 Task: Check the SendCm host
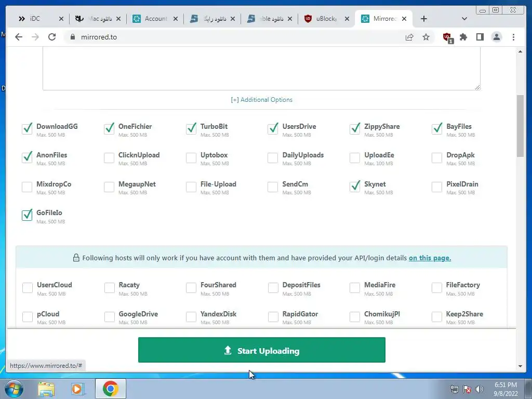coord(273,187)
